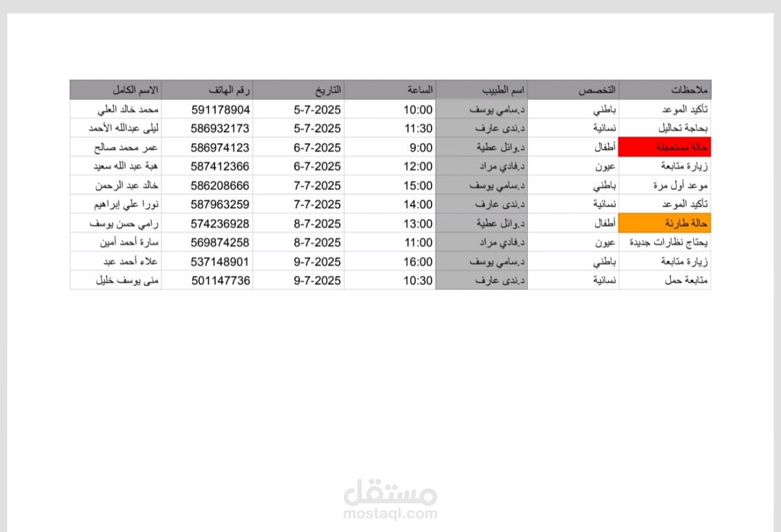Select phone number 587412366

click(221, 166)
